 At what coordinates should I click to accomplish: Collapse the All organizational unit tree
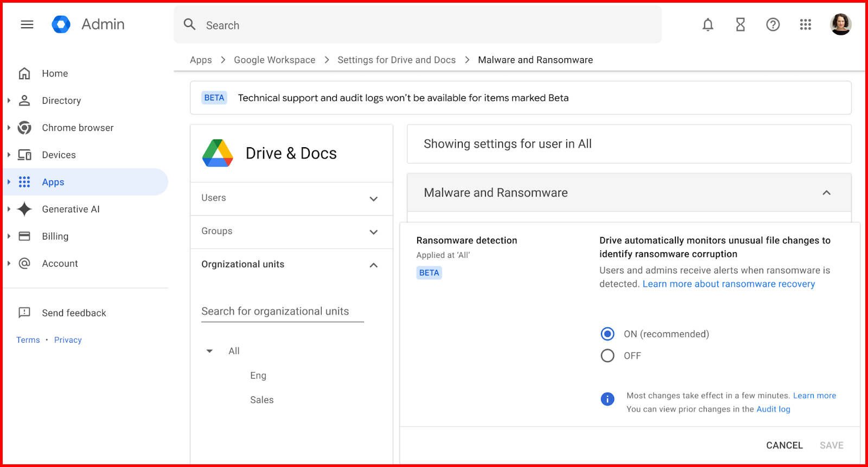[x=209, y=351]
